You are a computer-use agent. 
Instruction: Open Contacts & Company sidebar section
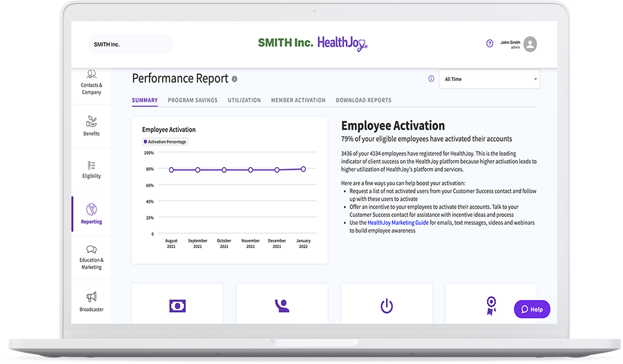click(x=91, y=83)
